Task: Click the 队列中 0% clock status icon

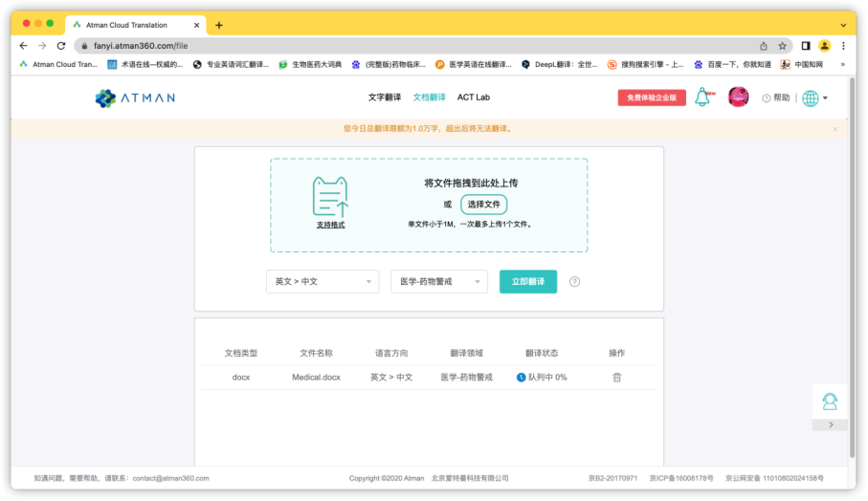Action: [x=521, y=377]
